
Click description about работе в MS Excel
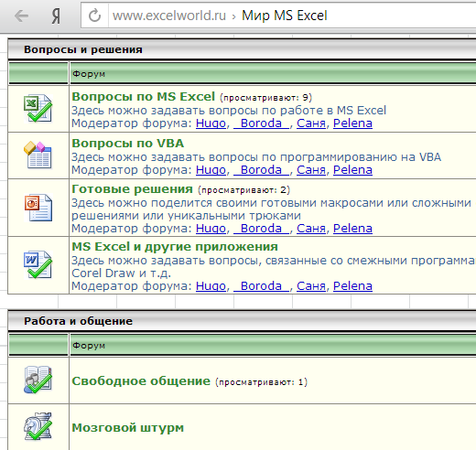coord(229,111)
